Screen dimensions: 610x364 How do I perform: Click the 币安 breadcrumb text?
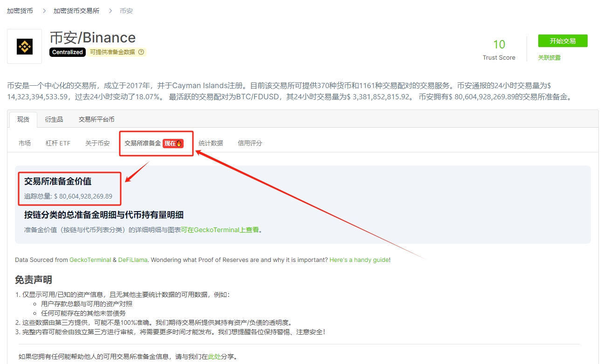click(x=126, y=11)
